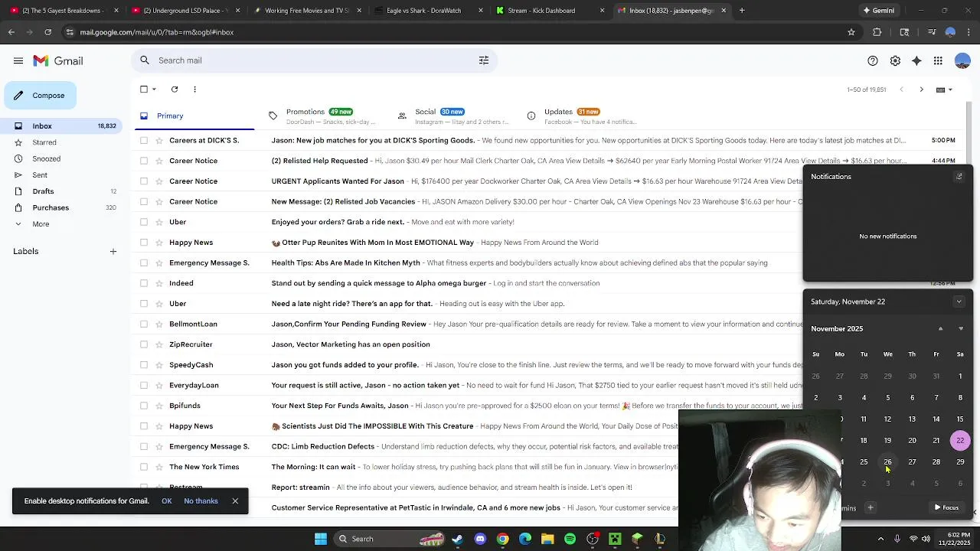Open the Gemini button in Chrome title bar
Screen dimensions: 980x551
[x=878, y=11]
